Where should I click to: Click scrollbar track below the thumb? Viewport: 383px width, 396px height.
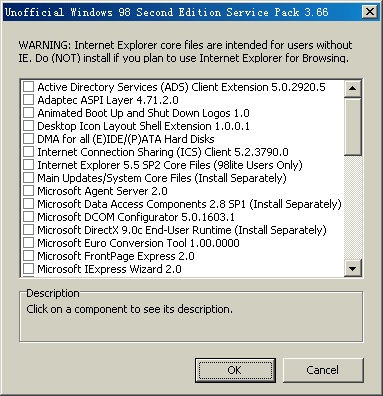coord(353,207)
